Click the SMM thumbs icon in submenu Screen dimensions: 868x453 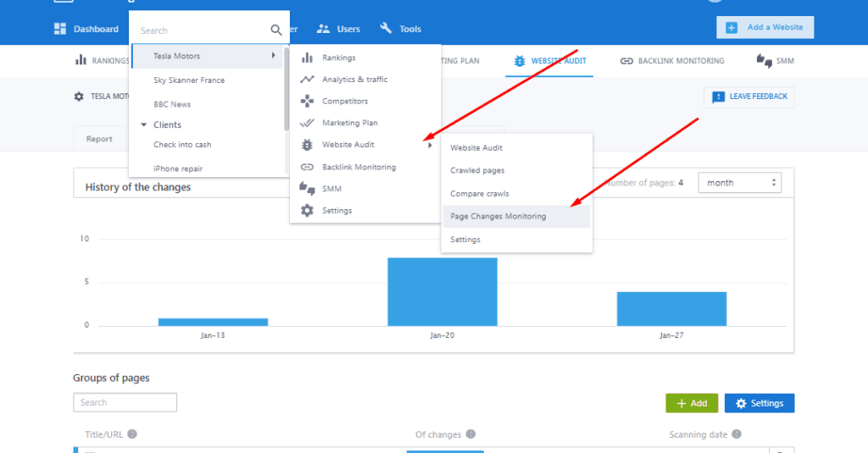click(x=307, y=188)
